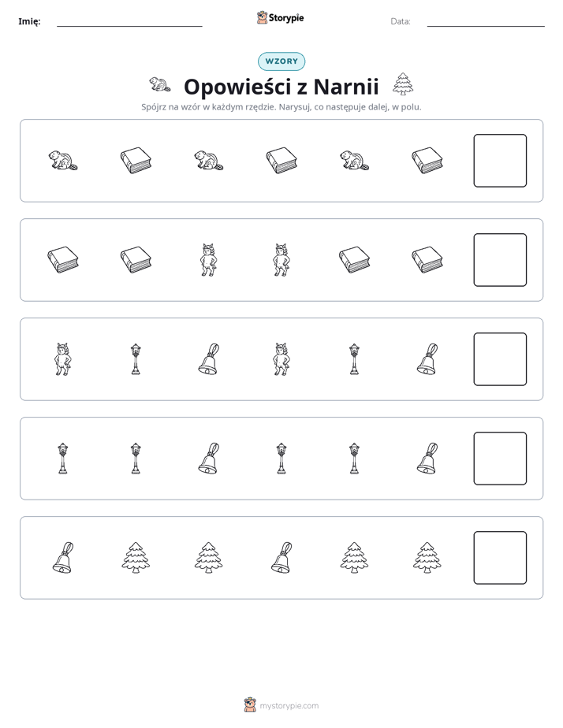
Task: Click the last pine tree in row five
Action: coord(427,558)
